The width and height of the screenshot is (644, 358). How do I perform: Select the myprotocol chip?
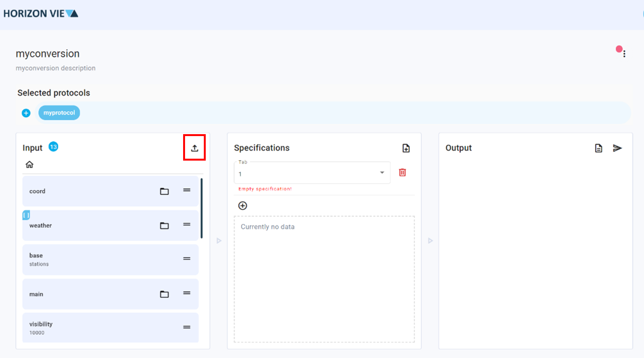click(x=59, y=113)
